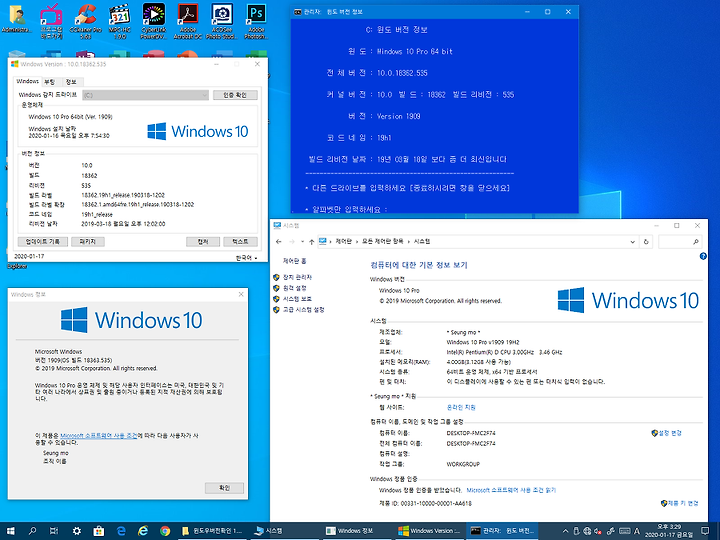The width and height of the screenshot is (720, 540).
Task: Open the Administrator desktop icon
Action: coord(17,19)
